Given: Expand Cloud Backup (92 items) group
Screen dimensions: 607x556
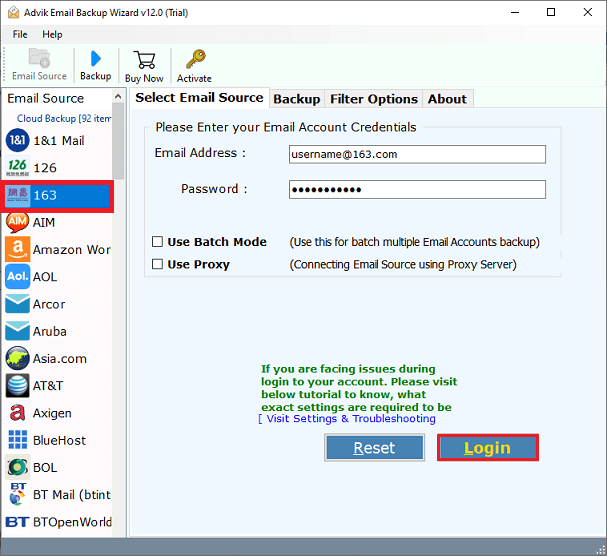Looking at the screenshot, I should (x=64, y=118).
